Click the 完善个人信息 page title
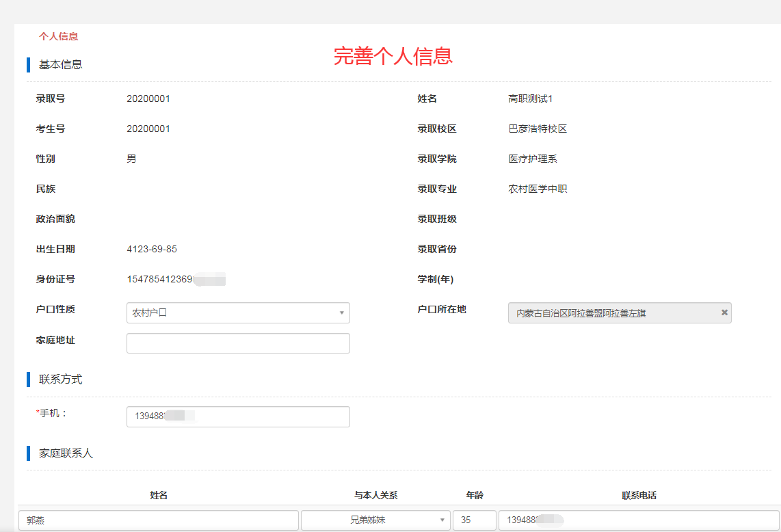Image resolution: width=781 pixels, height=532 pixels. click(393, 56)
